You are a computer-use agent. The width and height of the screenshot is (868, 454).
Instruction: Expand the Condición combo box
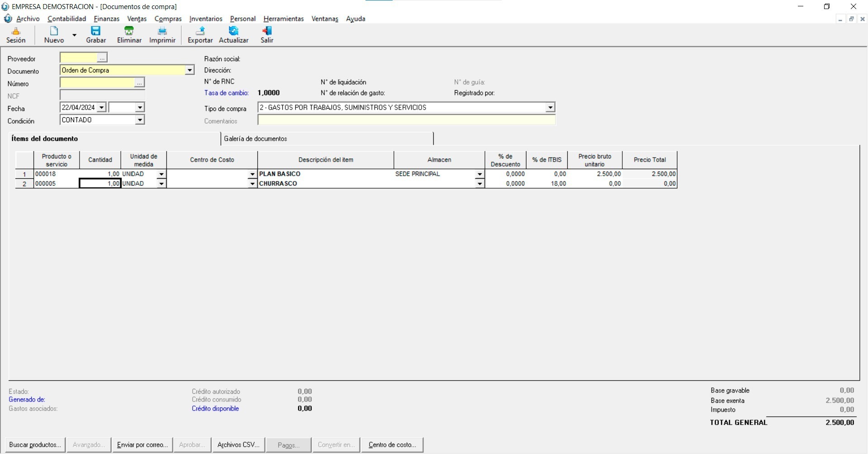tap(140, 120)
